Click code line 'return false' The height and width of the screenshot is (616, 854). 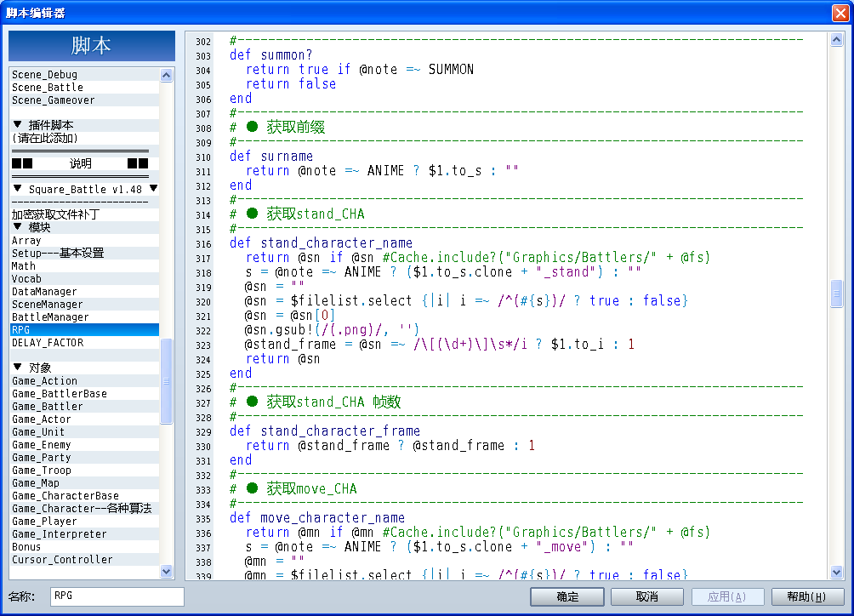tap(291, 84)
